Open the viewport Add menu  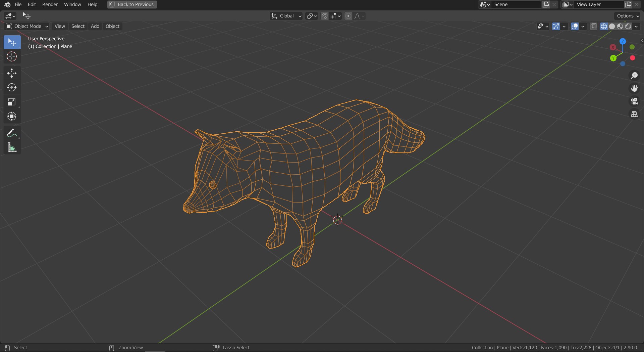pyautogui.click(x=95, y=26)
